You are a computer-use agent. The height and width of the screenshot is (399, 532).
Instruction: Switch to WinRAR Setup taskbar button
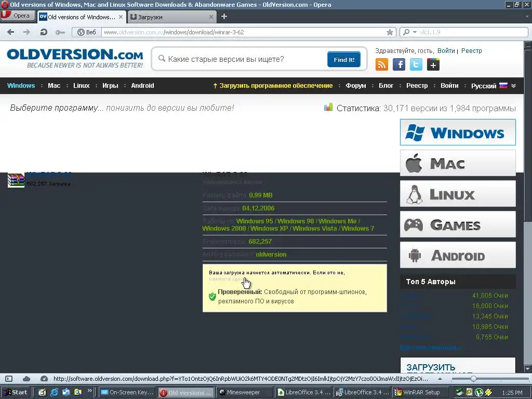[420, 392]
